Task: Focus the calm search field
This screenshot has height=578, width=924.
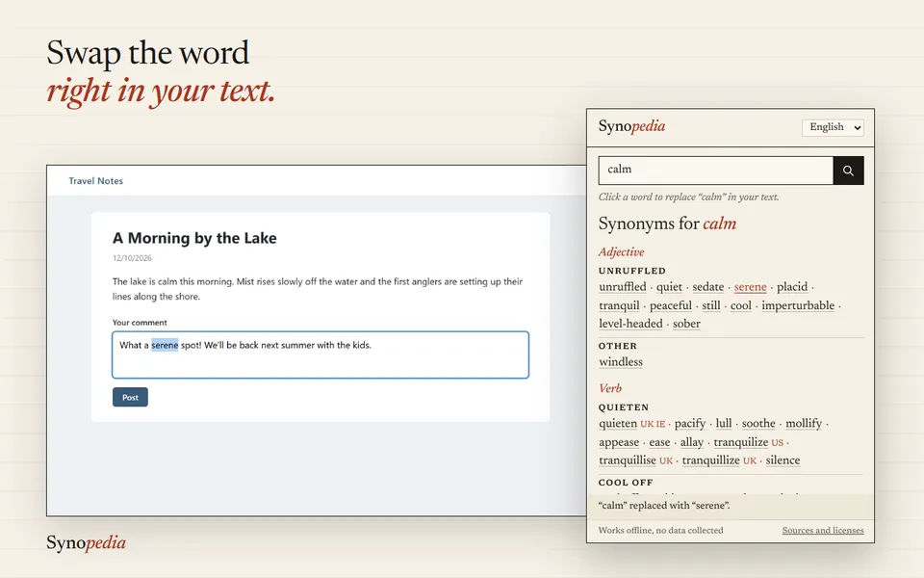Action: coord(716,171)
